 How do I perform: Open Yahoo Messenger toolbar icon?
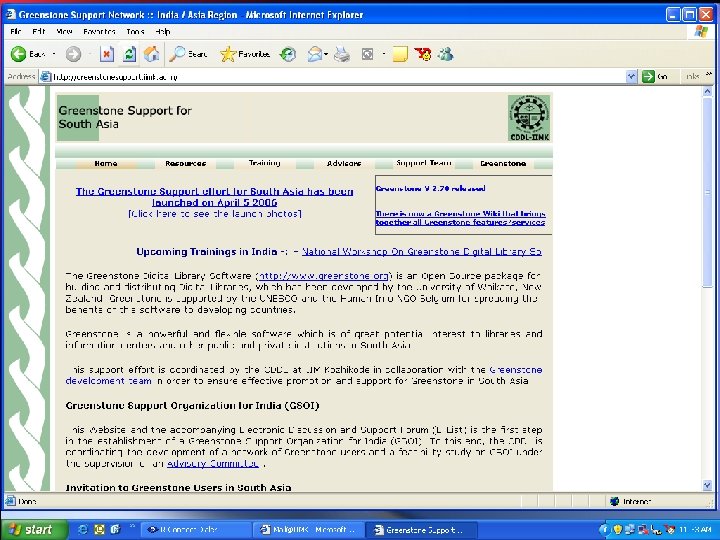(x=423, y=54)
